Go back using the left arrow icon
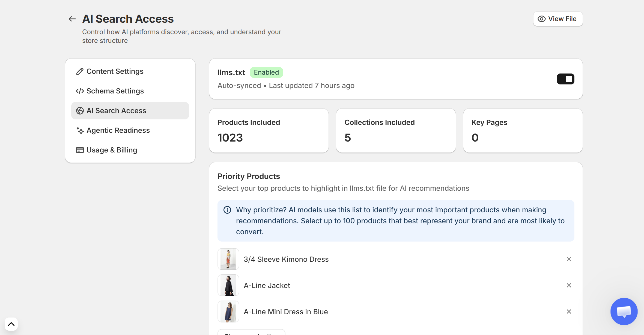The width and height of the screenshot is (644, 335). 72,19
